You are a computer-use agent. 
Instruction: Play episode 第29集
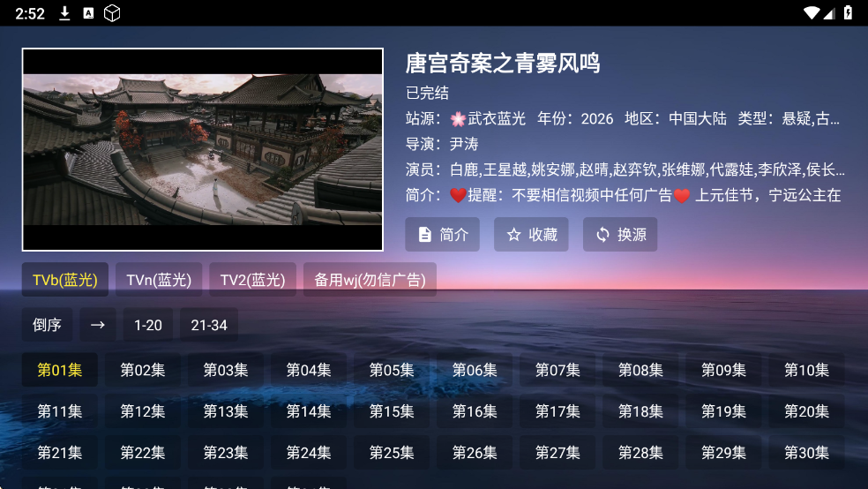coord(724,453)
